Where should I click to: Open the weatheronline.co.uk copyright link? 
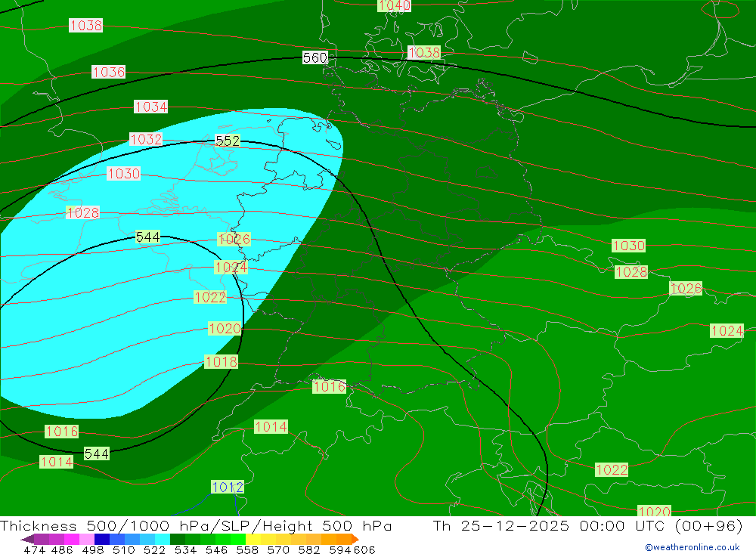(692, 547)
